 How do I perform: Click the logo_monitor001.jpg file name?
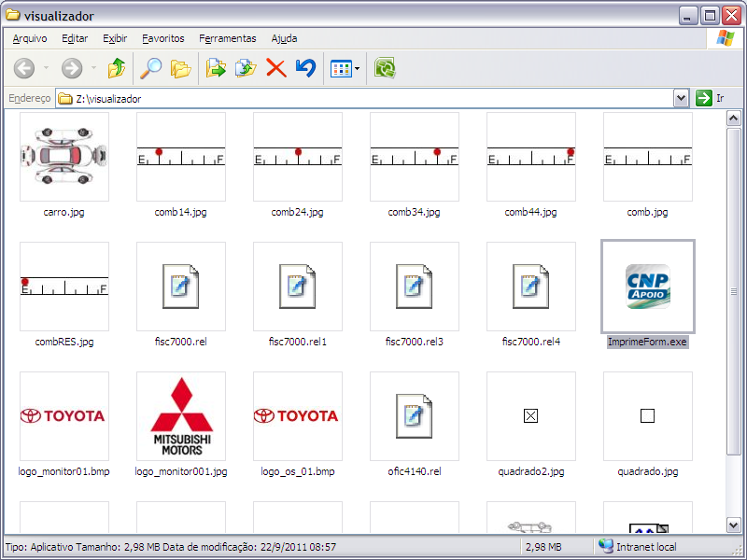(x=181, y=472)
